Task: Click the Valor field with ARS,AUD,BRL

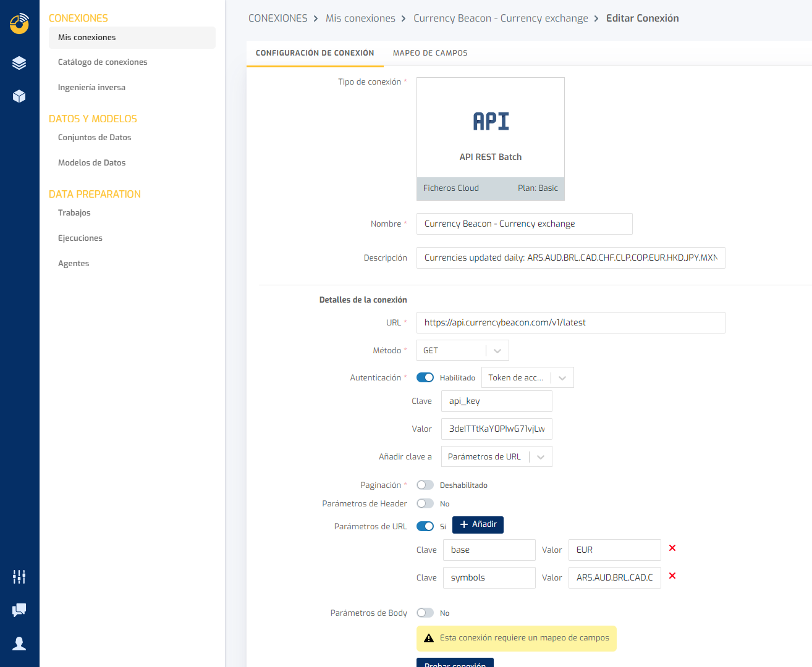Action: click(615, 577)
